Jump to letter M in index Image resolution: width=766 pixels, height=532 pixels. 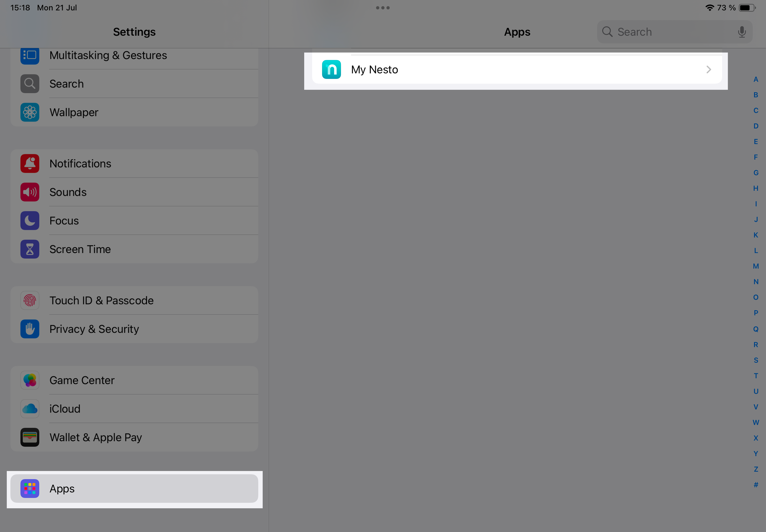coord(756,266)
